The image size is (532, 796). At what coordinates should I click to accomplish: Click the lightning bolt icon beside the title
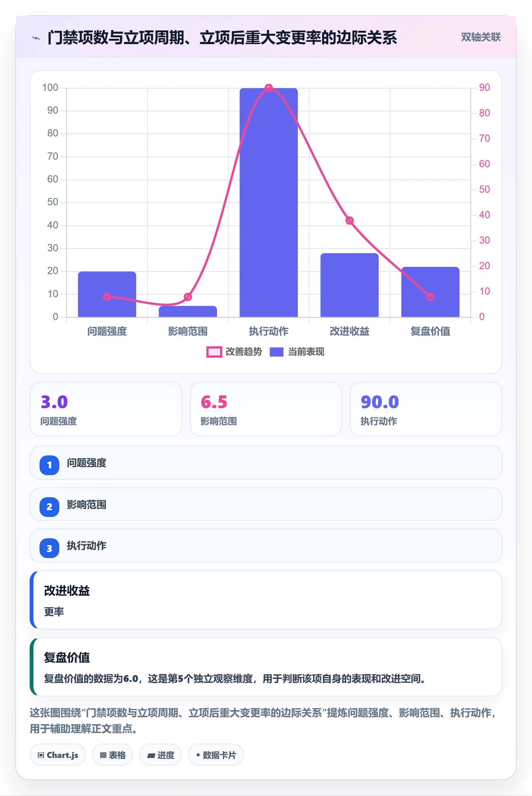[36, 38]
